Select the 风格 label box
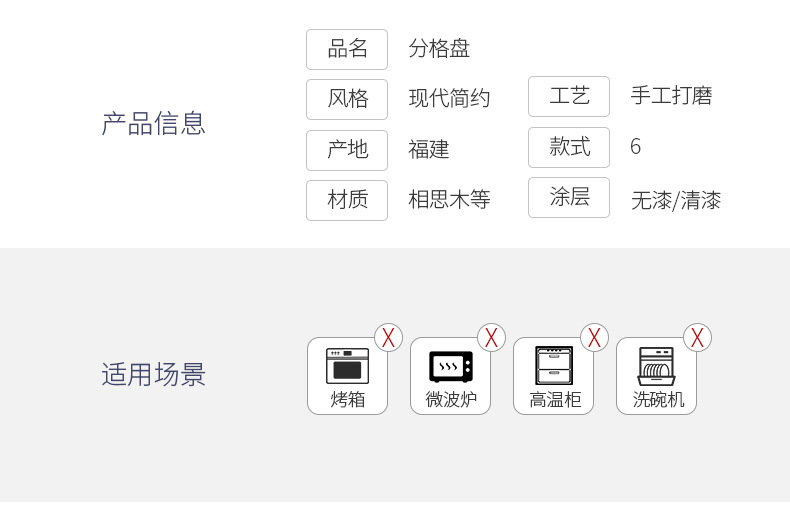Screen dimensions: 790x510 pos(347,99)
